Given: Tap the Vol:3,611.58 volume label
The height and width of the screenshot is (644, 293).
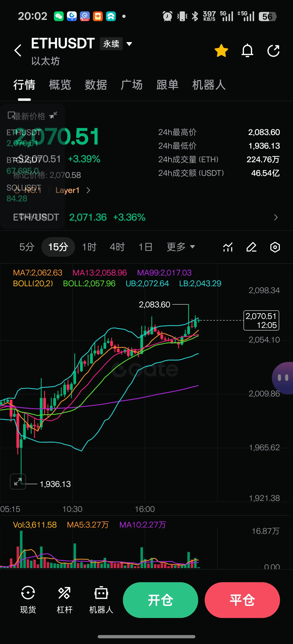Looking at the screenshot, I should (35, 524).
